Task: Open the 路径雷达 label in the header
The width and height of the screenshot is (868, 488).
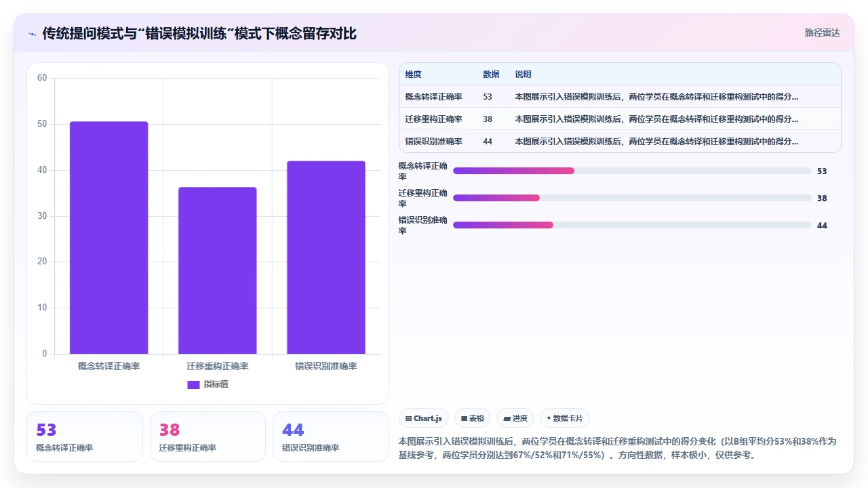Action: click(x=822, y=33)
